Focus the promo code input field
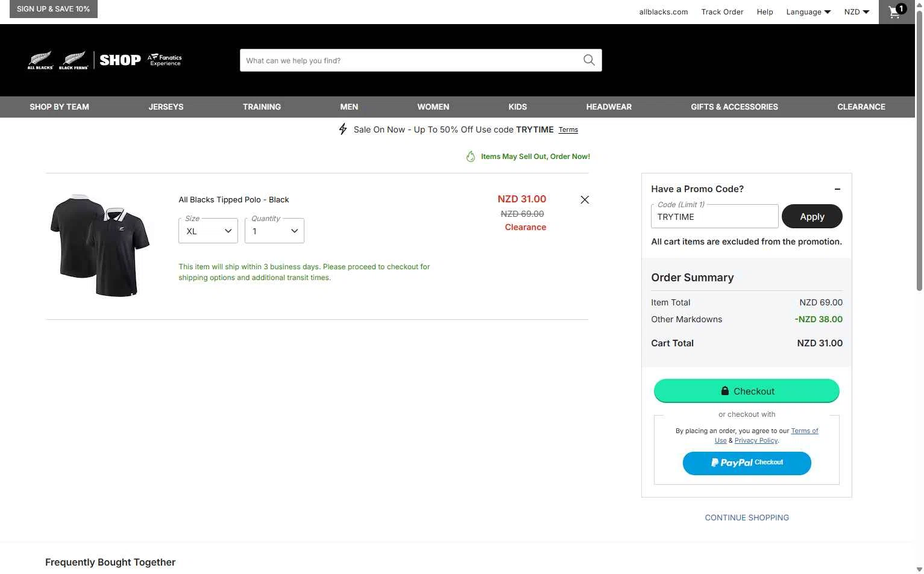The width and height of the screenshot is (924, 574). 714,216
